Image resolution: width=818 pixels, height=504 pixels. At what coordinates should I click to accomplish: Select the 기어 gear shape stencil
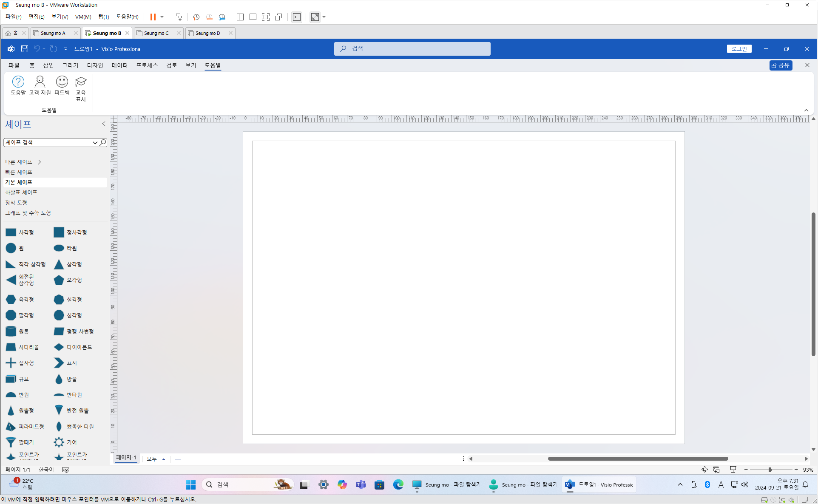pyautogui.click(x=59, y=442)
